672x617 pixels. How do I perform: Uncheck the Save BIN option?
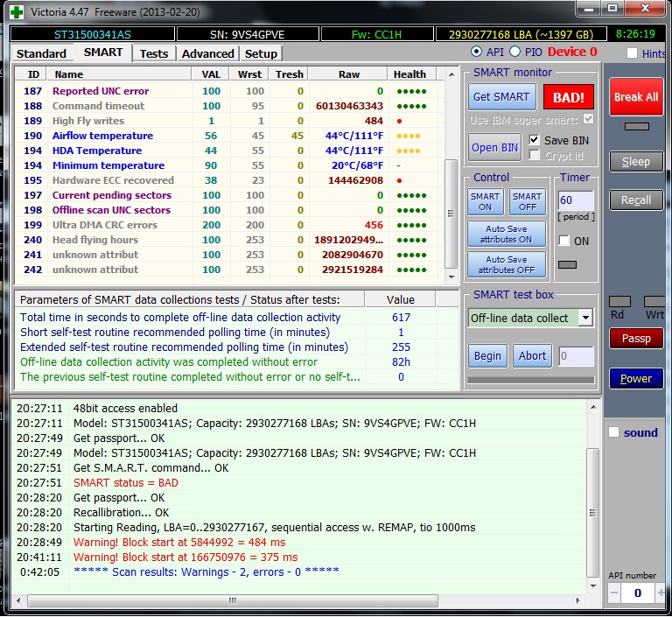coord(534,140)
